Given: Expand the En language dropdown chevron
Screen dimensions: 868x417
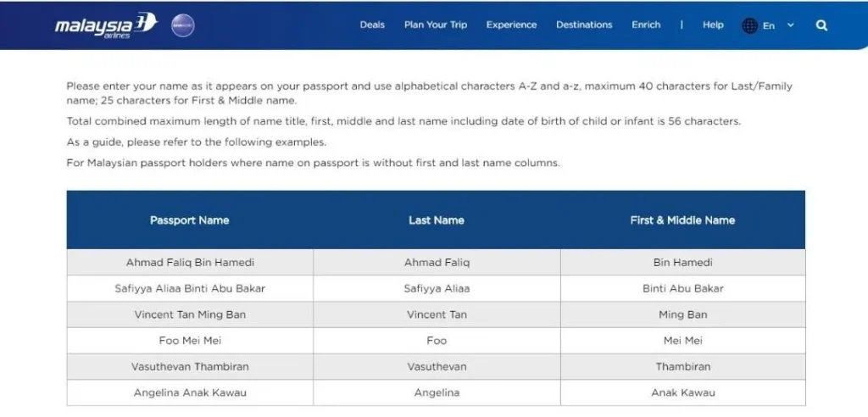Looking at the screenshot, I should tap(791, 25).
